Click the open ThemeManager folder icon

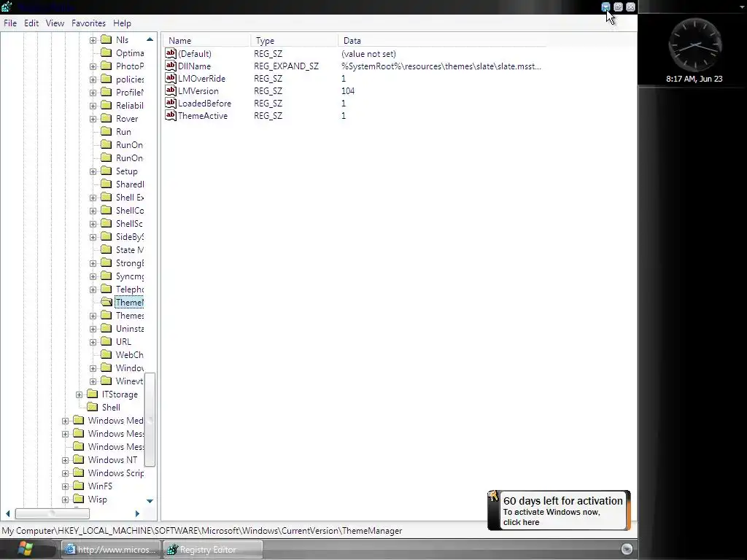(x=107, y=302)
